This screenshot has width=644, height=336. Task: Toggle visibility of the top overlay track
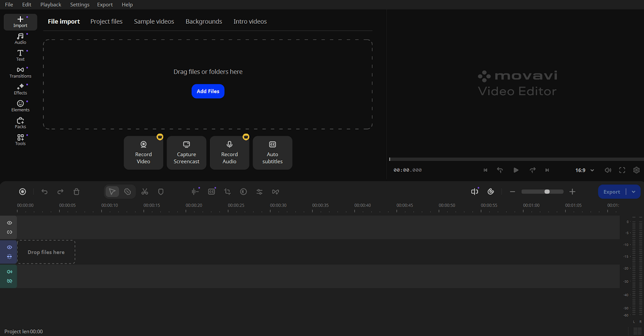(x=9, y=223)
